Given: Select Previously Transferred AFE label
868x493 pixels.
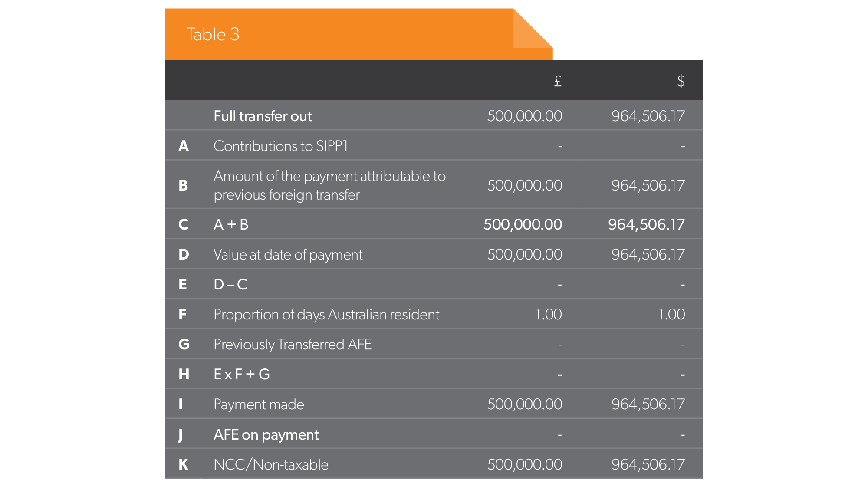Looking at the screenshot, I should (x=293, y=344).
